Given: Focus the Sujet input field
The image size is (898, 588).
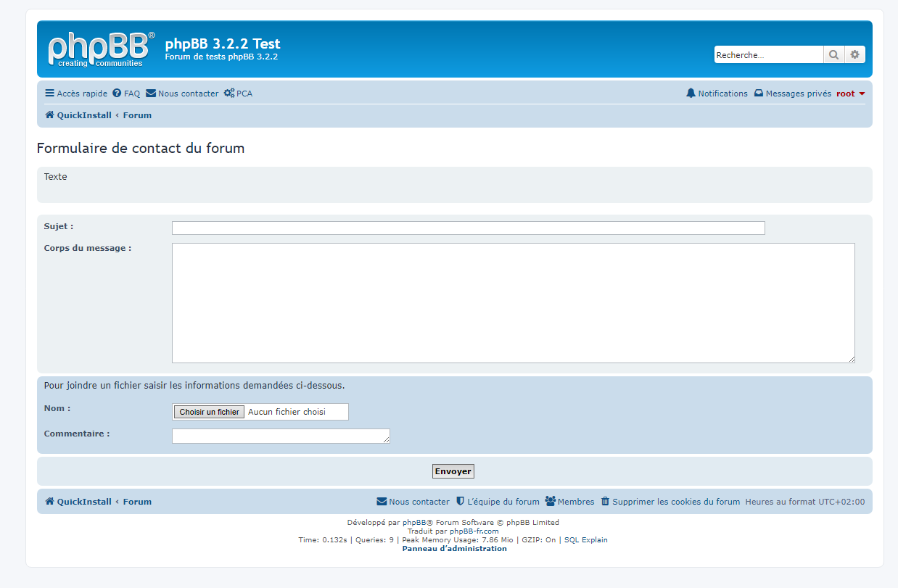Looking at the screenshot, I should pos(468,228).
